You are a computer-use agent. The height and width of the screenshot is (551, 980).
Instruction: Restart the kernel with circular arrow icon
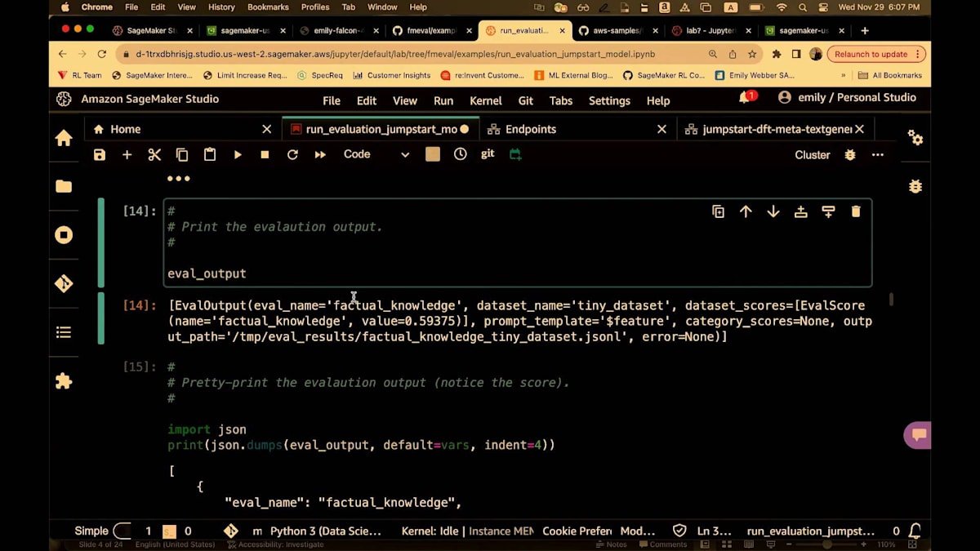click(292, 154)
